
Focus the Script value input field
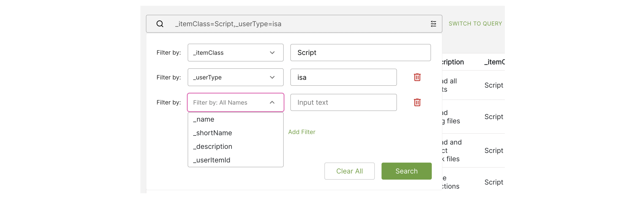(360, 53)
